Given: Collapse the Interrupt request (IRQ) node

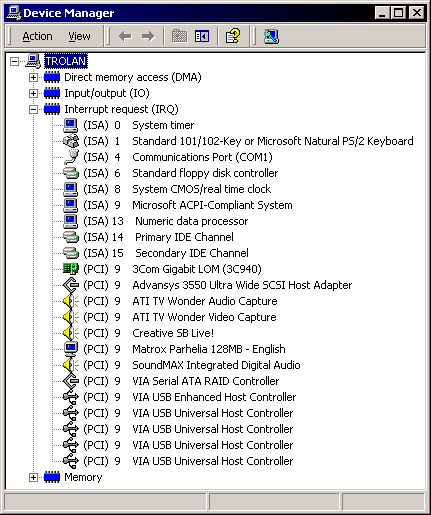Looking at the screenshot, I should click(x=33, y=109).
